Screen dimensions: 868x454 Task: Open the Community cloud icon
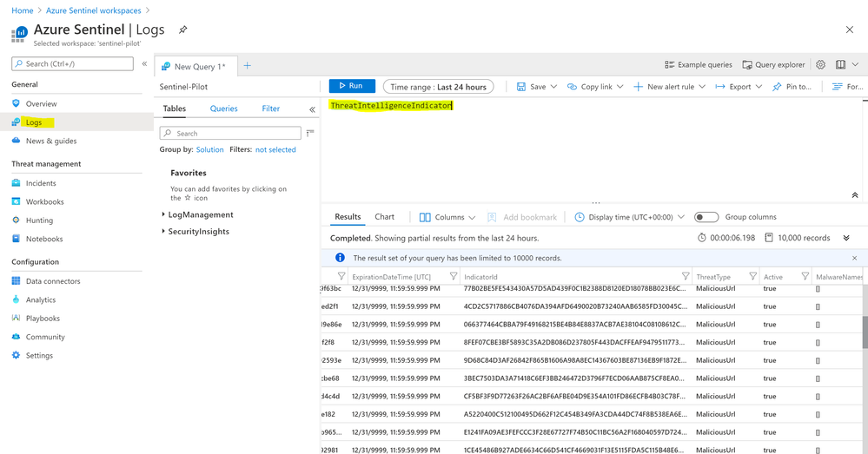[16, 336]
